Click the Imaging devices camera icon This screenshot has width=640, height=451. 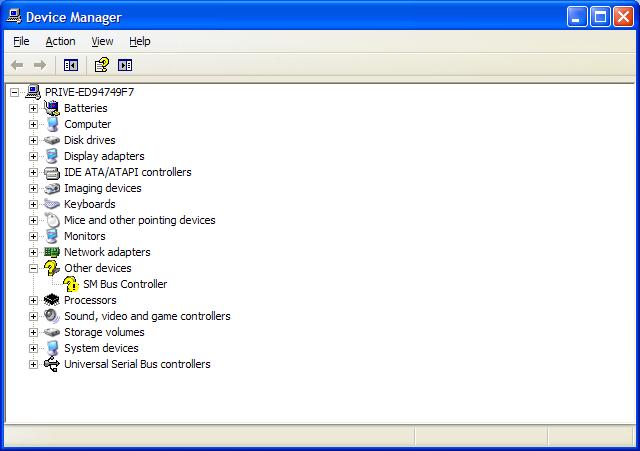tap(52, 188)
